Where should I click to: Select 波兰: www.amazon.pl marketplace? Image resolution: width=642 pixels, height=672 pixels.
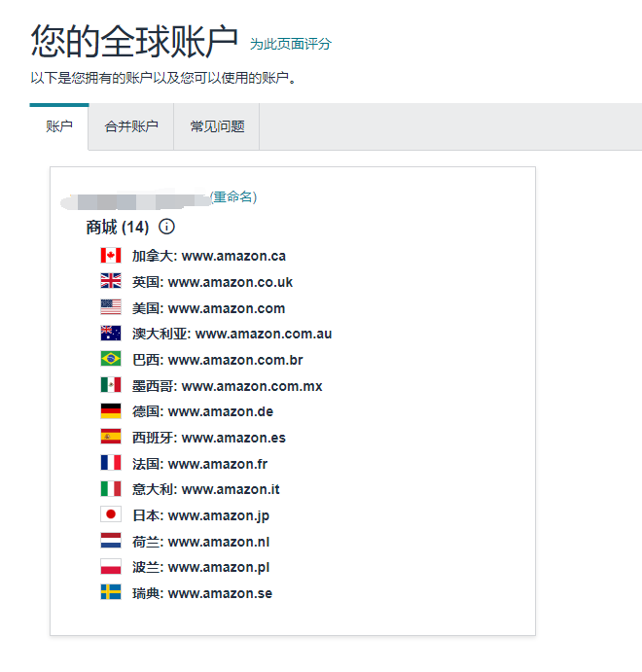(x=201, y=567)
